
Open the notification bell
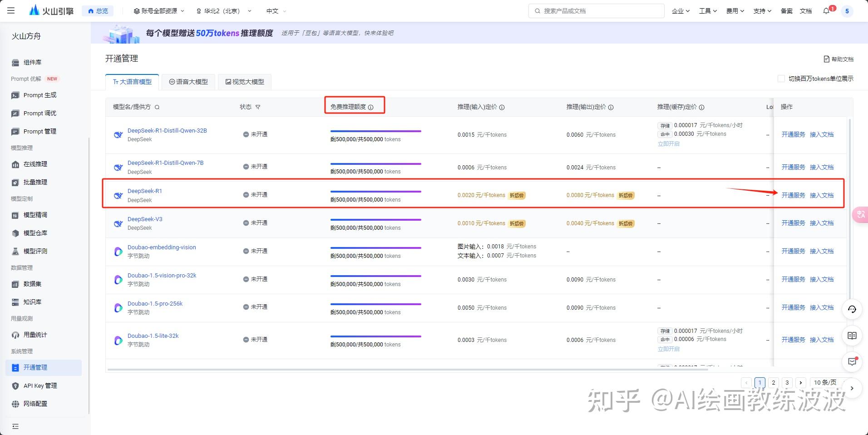tap(826, 11)
